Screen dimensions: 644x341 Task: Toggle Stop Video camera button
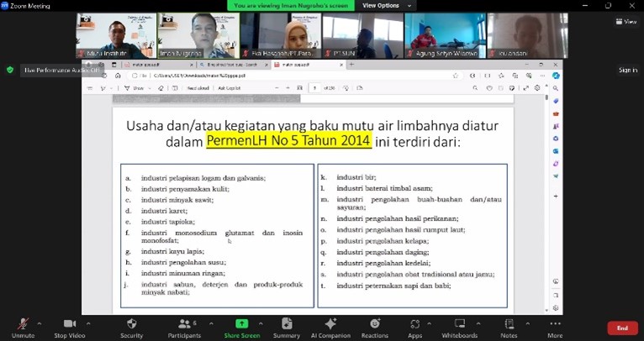(x=69, y=324)
